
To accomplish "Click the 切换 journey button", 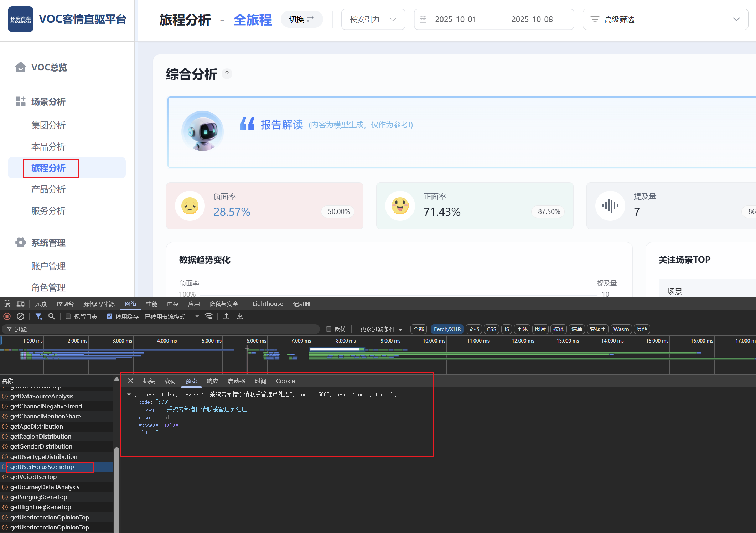I will [301, 19].
